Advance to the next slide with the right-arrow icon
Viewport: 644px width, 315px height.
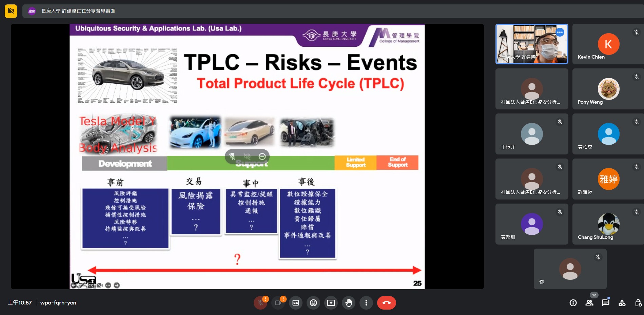pyautogui.click(x=117, y=286)
